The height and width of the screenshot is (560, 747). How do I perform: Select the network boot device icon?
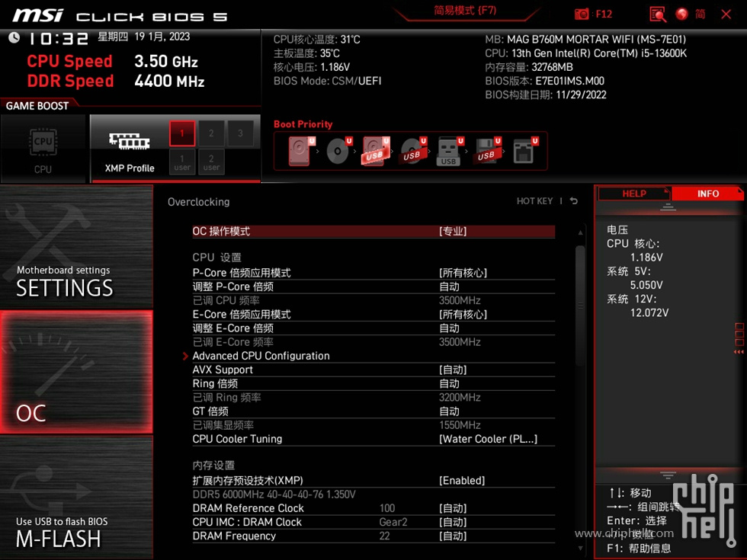coord(525,151)
